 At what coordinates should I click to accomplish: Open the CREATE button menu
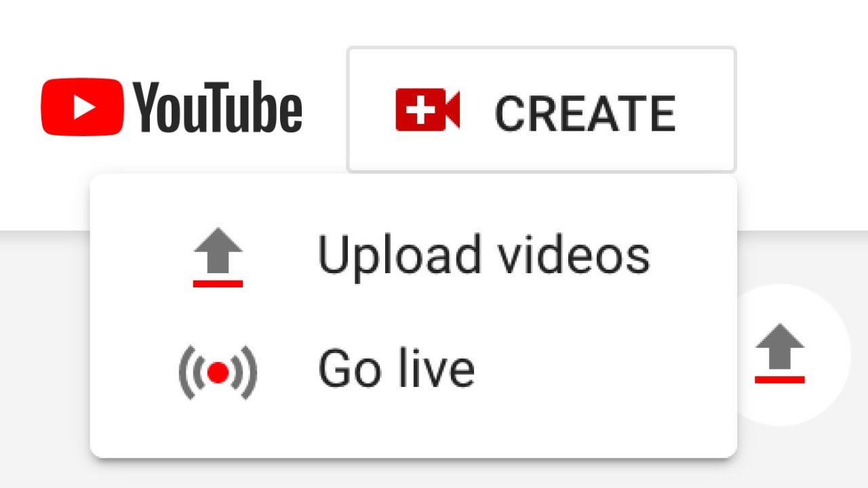pos(541,110)
